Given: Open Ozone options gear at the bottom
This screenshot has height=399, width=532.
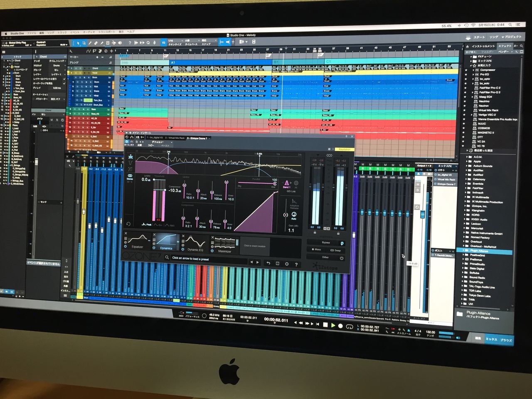Looking at the screenshot, I should 286,264.
